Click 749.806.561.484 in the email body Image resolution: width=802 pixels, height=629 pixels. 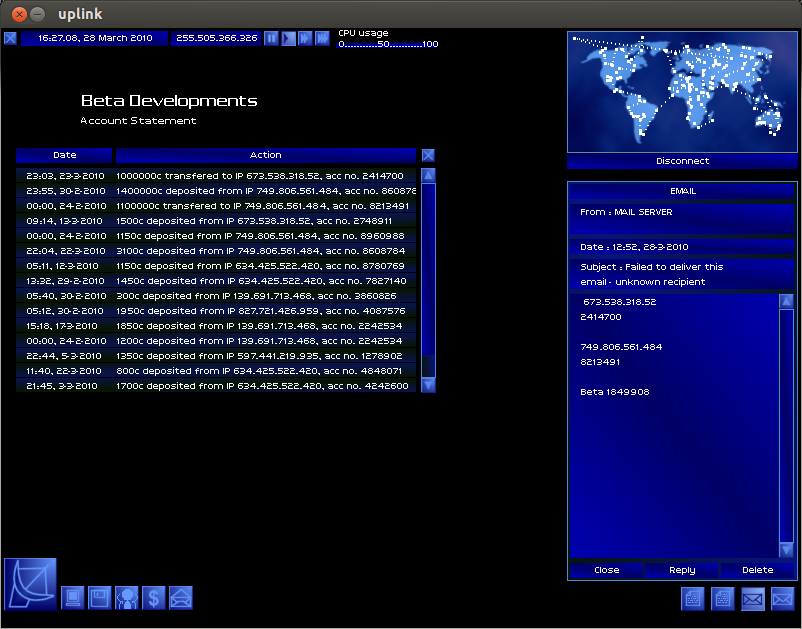(621, 347)
